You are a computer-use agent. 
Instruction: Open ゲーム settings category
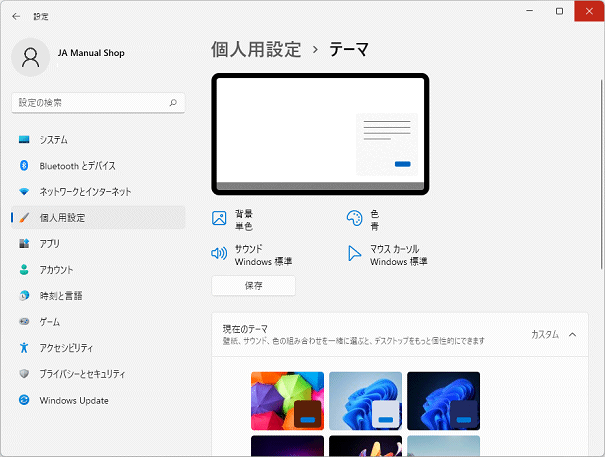pos(98,322)
